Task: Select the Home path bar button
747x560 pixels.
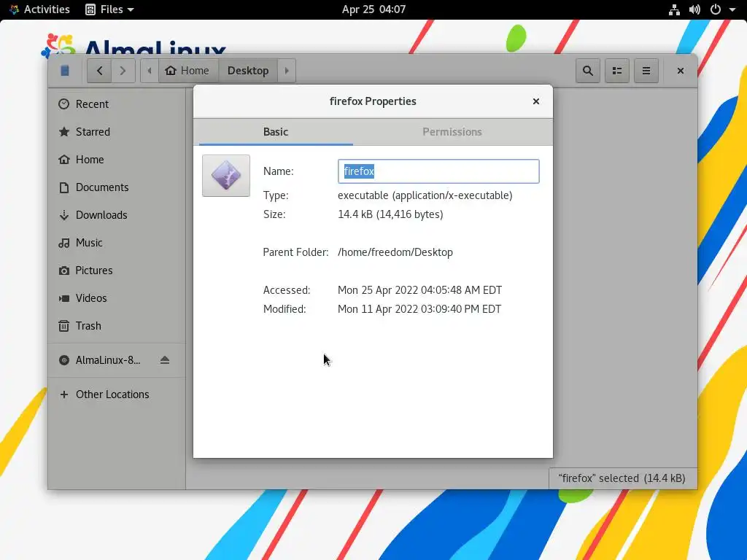Action: coord(187,71)
